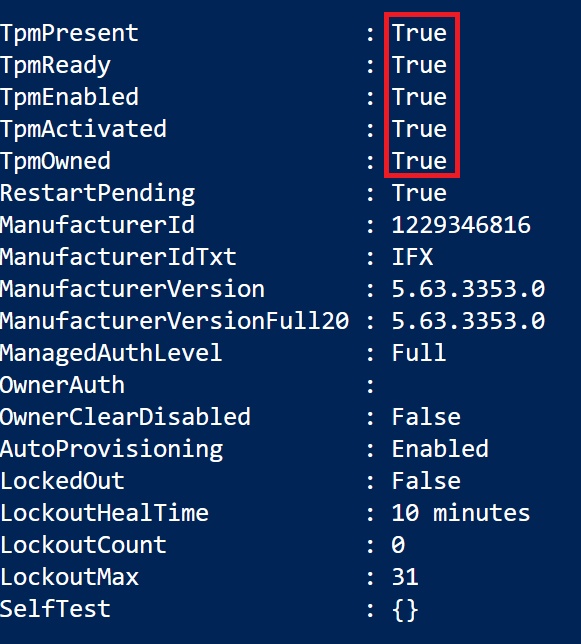Image resolution: width=581 pixels, height=644 pixels.
Task: Click the ManufacturerVersion value 5.63.3353.0
Action: pyautogui.click(x=468, y=289)
